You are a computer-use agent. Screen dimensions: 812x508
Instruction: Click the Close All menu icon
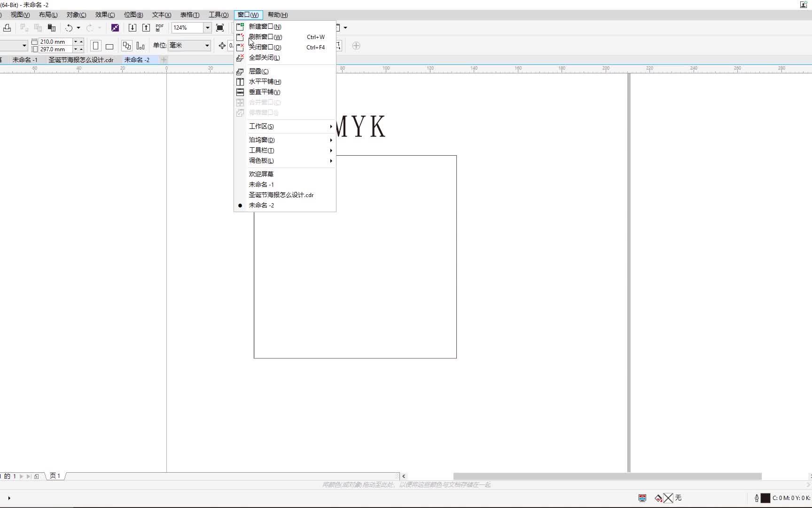(240, 58)
